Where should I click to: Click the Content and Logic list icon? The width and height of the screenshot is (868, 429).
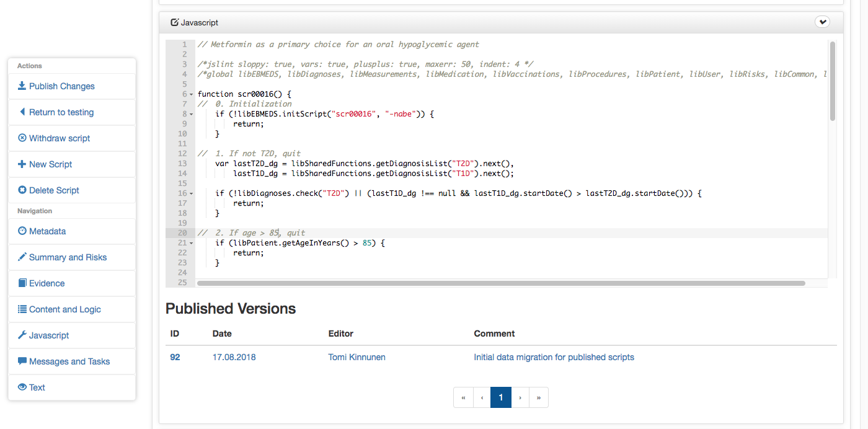tap(22, 309)
